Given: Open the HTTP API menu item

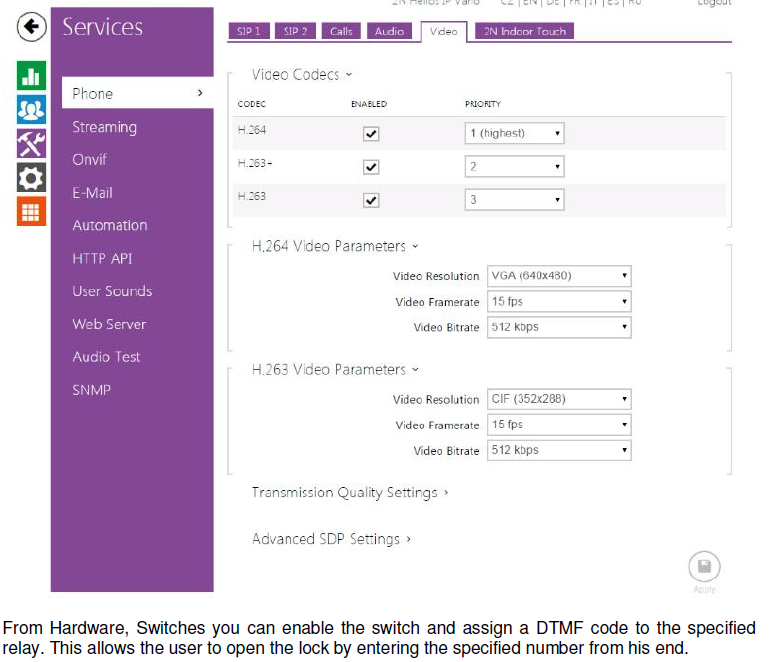Looking at the screenshot, I should point(102,258).
